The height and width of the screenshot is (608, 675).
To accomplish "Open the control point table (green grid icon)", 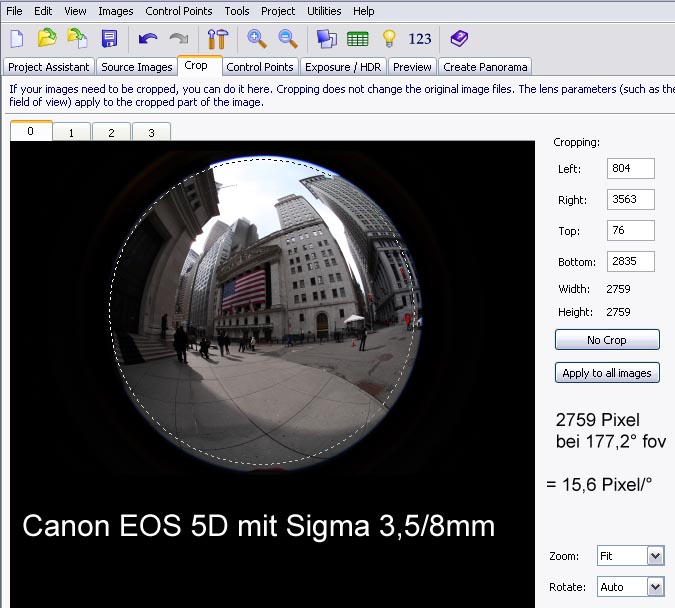I will pos(357,39).
